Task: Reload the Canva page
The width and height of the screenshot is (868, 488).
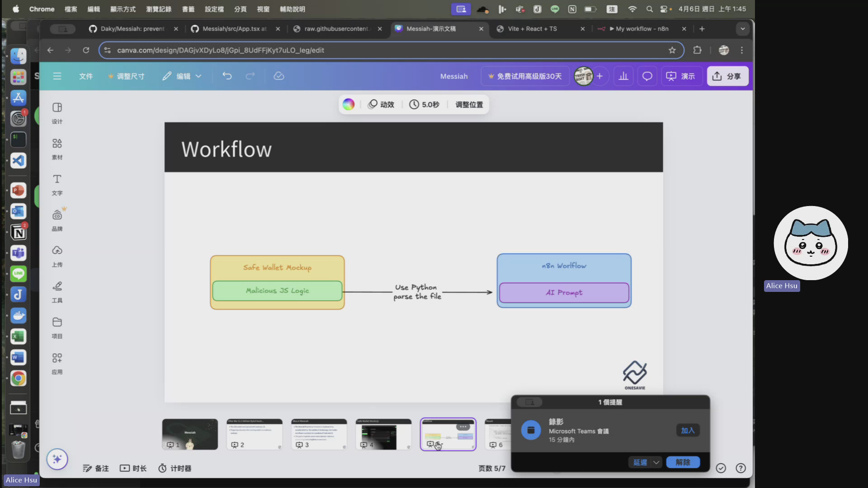Action: pos(86,50)
